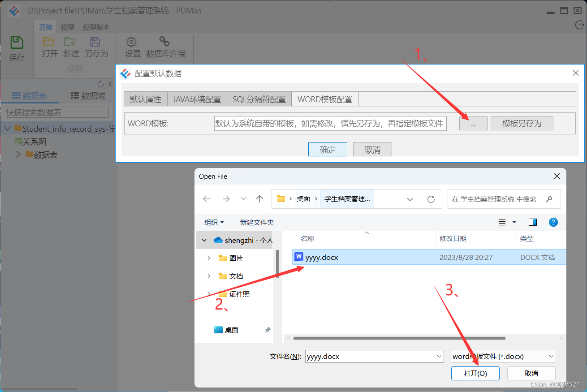The width and height of the screenshot is (587, 392).
Task: Click the blue help icon in Open File dialog
Action: [x=553, y=222]
